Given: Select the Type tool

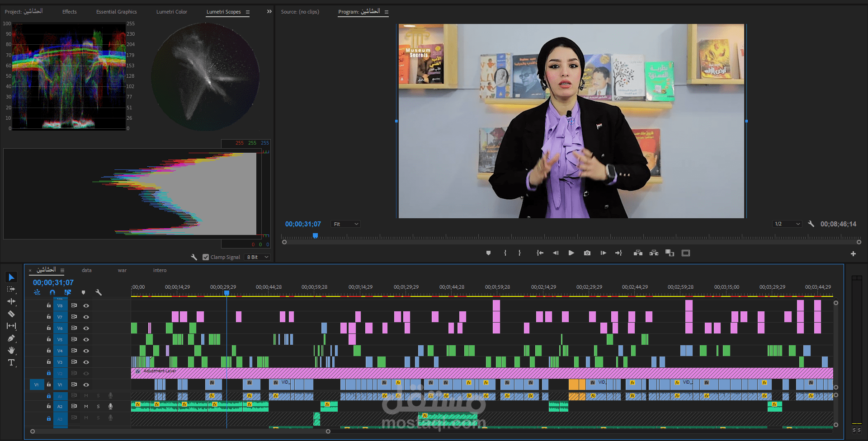Looking at the screenshot, I should (11, 362).
